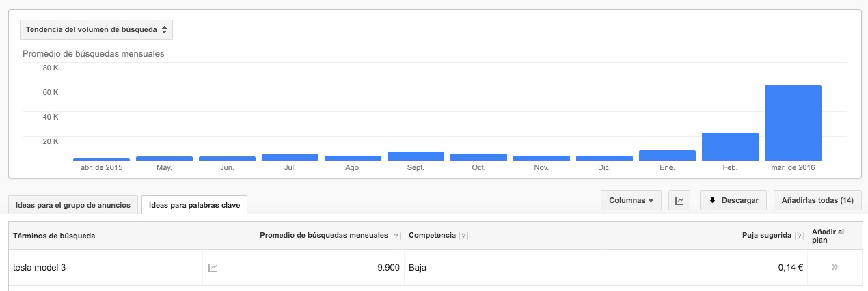Click Añadirlas todas (14) button
The image size is (868, 291).
(817, 200)
